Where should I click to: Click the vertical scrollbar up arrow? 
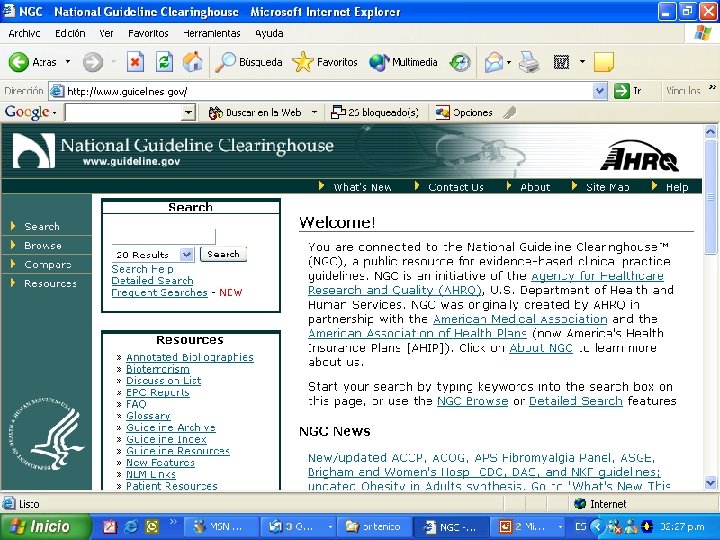tap(710, 132)
